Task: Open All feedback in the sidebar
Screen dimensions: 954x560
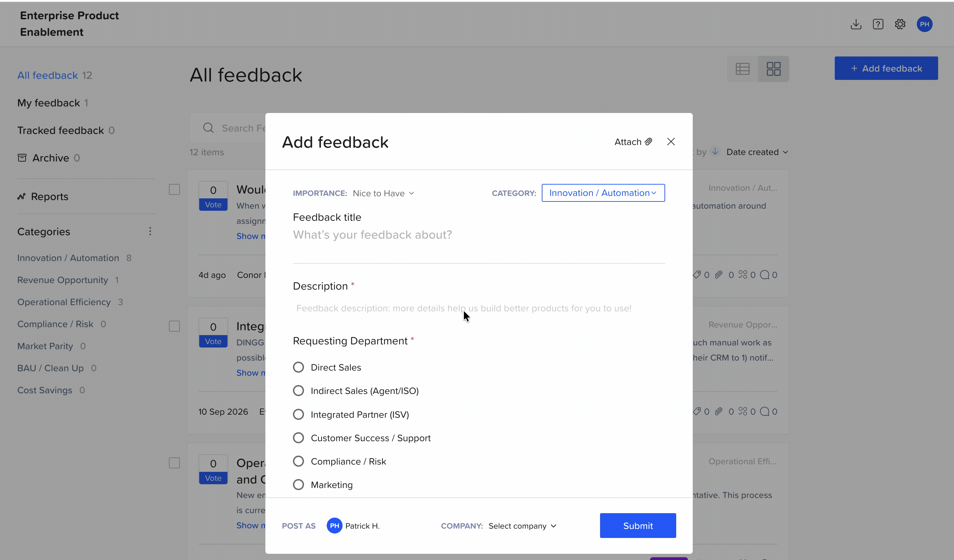Action: pos(48,75)
